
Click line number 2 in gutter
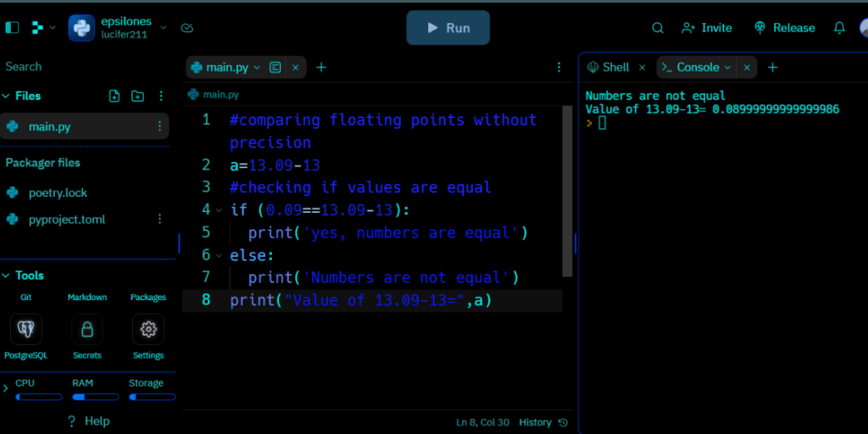(206, 165)
